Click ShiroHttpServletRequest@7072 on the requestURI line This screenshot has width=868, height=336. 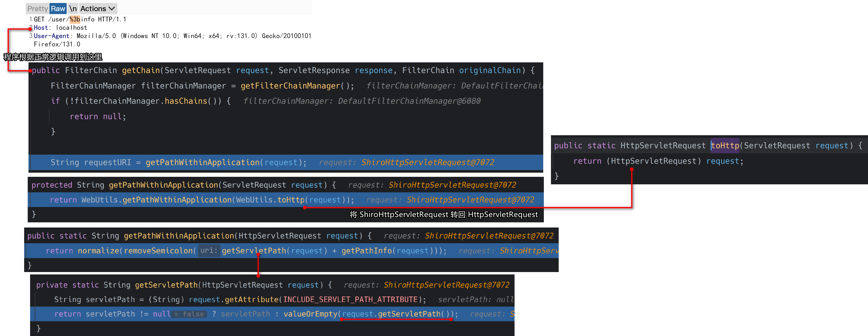(428, 162)
